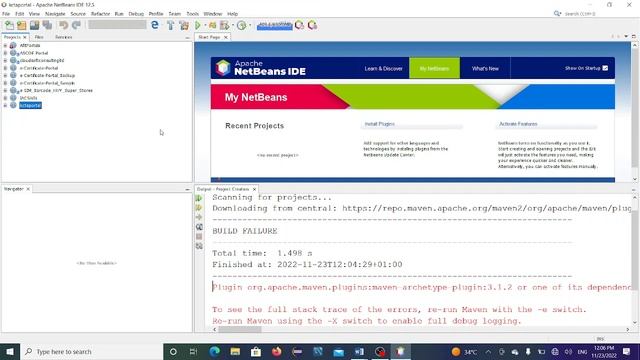Click the stop build icon in Output sidebar

pyautogui.click(x=199, y=236)
